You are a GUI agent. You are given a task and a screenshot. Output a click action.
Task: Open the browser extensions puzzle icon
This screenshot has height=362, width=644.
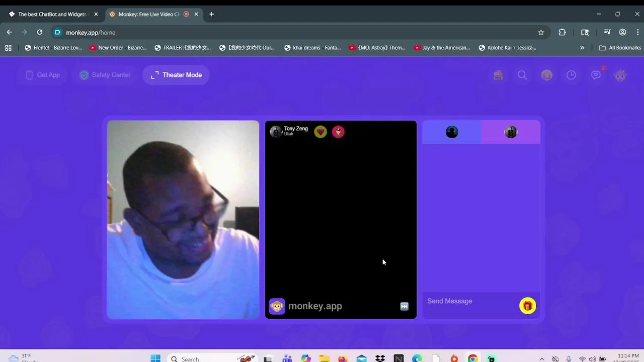click(562, 32)
